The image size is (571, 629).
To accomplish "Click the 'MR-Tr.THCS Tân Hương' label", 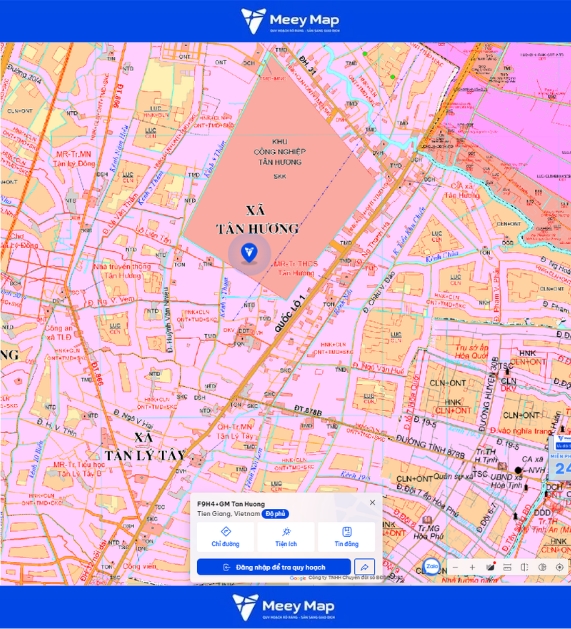I will click(296, 268).
